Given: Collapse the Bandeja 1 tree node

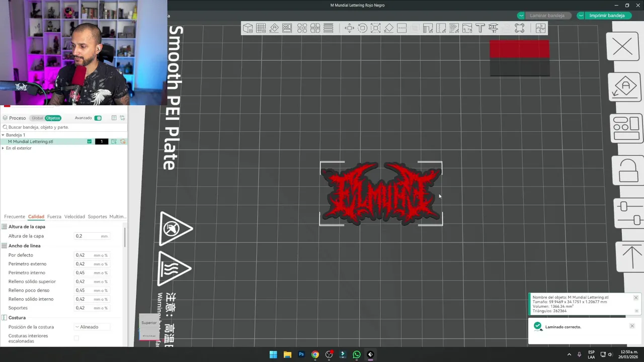Looking at the screenshot, I should point(3,135).
